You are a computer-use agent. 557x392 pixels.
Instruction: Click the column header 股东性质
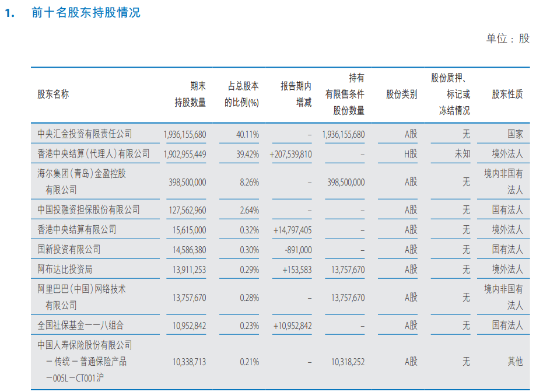pos(507,94)
